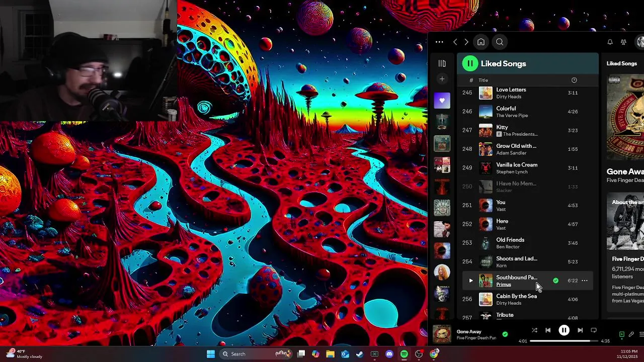Open the Spotify search button
This screenshot has width=644, height=362.
click(500, 42)
